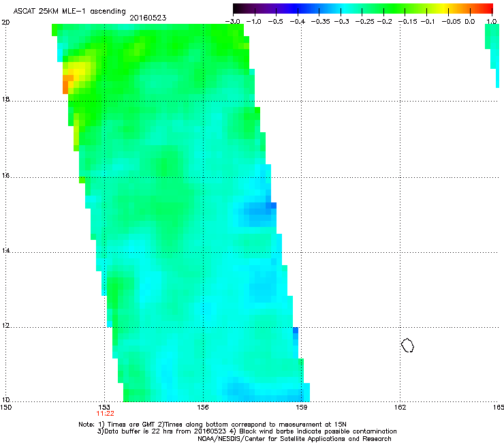Click the longitude label 150

point(6,408)
